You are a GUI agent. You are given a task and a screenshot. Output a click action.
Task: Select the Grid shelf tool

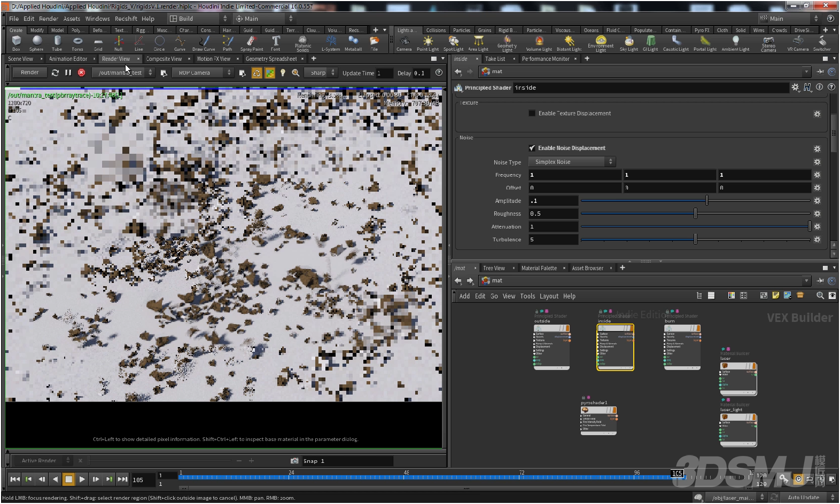[x=98, y=43]
